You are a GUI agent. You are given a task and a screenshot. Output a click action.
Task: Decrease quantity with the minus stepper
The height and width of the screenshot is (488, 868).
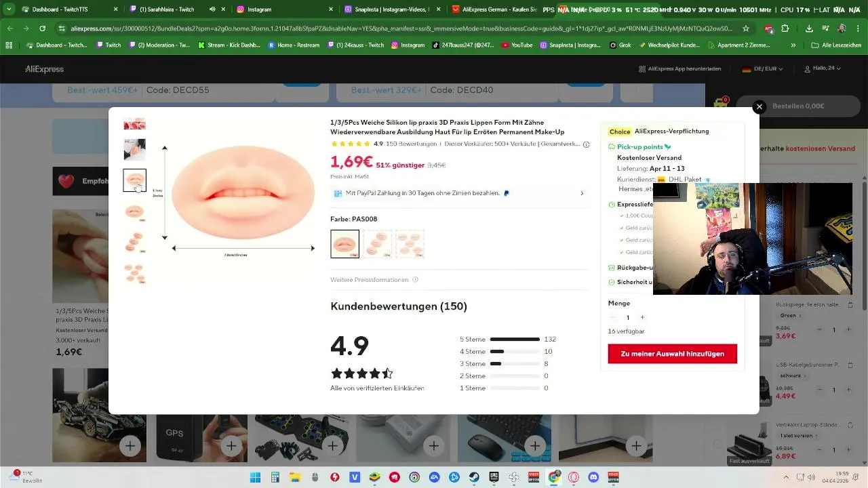pyautogui.click(x=613, y=317)
